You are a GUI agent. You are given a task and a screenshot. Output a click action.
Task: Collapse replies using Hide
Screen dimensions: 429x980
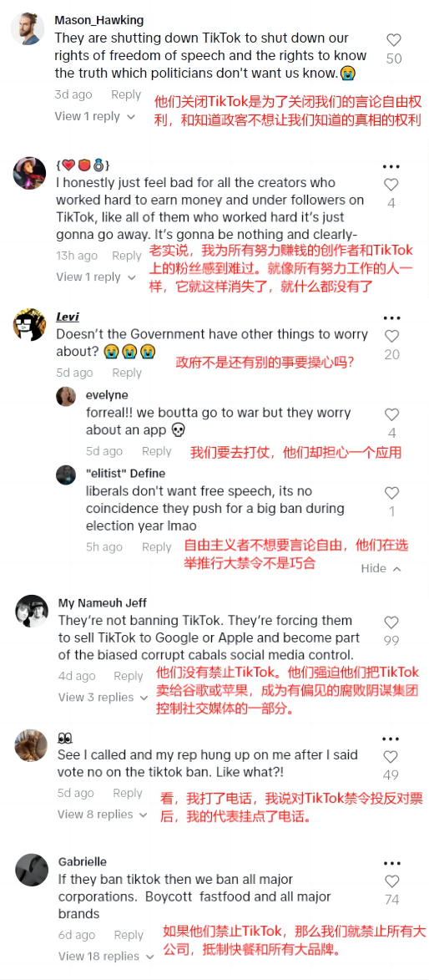(x=381, y=568)
